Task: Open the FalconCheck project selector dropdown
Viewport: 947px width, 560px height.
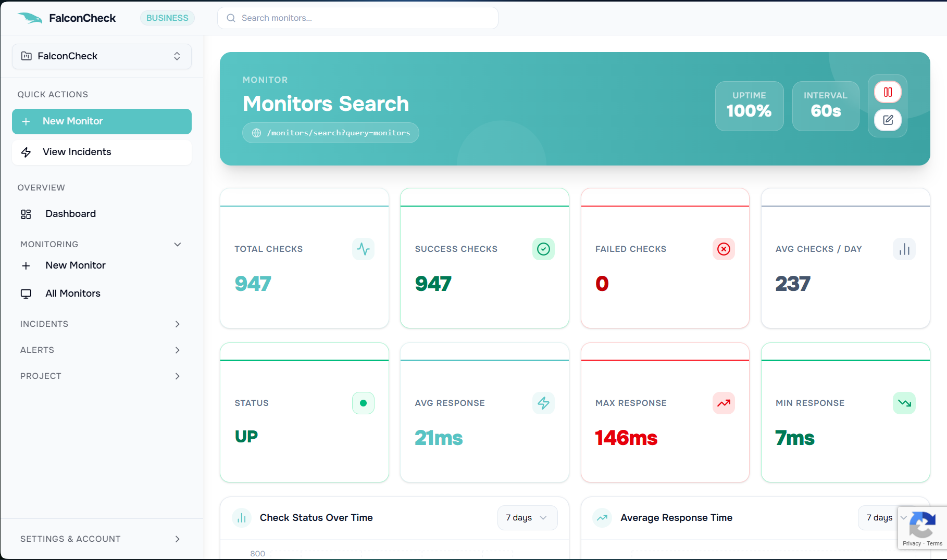Action: (102, 56)
